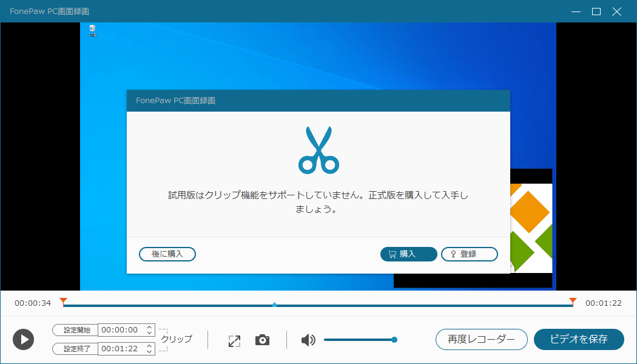Click the right orange trim end marker

[573, 301]
